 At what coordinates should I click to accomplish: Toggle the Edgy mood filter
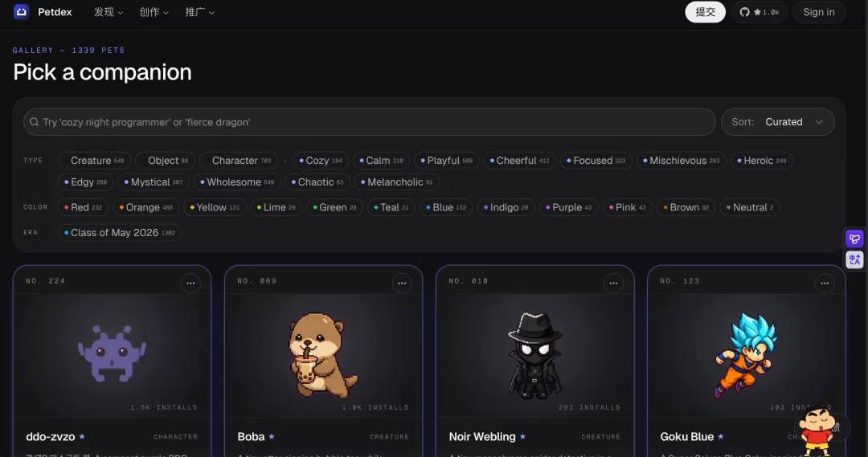pos(86,182)
